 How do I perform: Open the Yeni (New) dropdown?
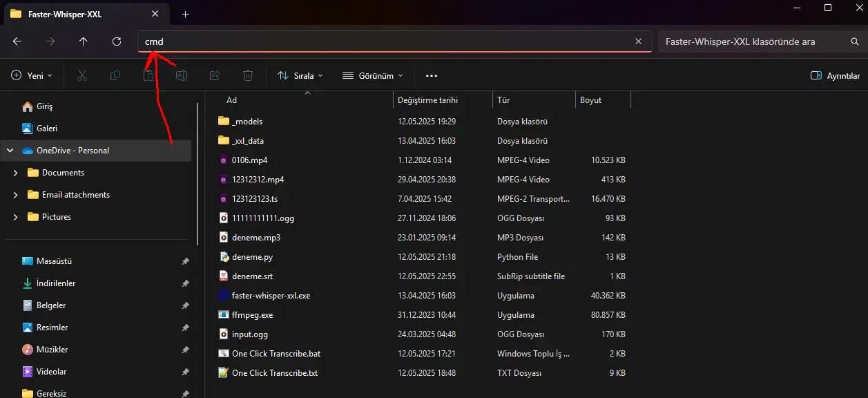[32, 75]
